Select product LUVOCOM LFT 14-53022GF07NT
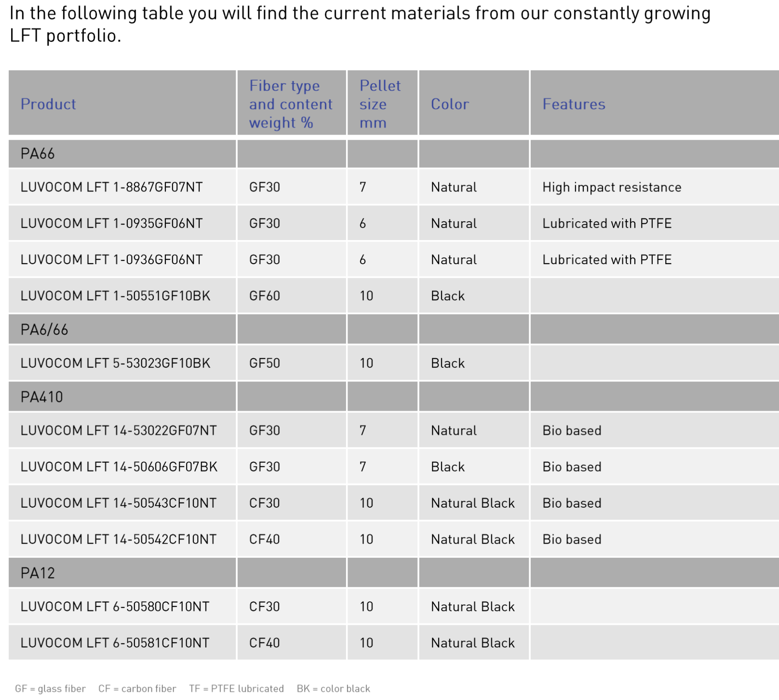The width and height of the screenshot is (779, 700). click(119, 431)
